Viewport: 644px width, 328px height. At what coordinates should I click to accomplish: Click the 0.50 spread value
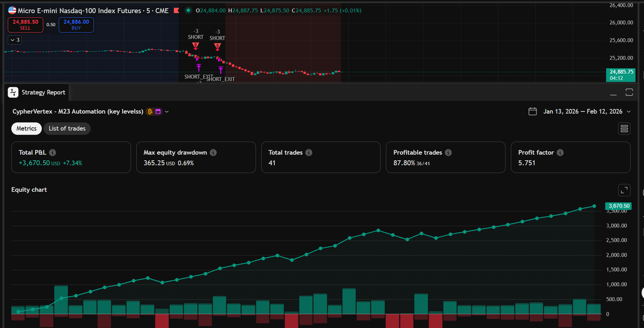tap(50, 25)
